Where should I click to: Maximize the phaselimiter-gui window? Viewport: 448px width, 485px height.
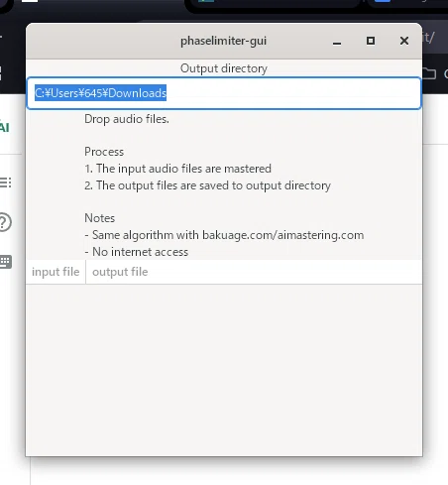[371, 41]
